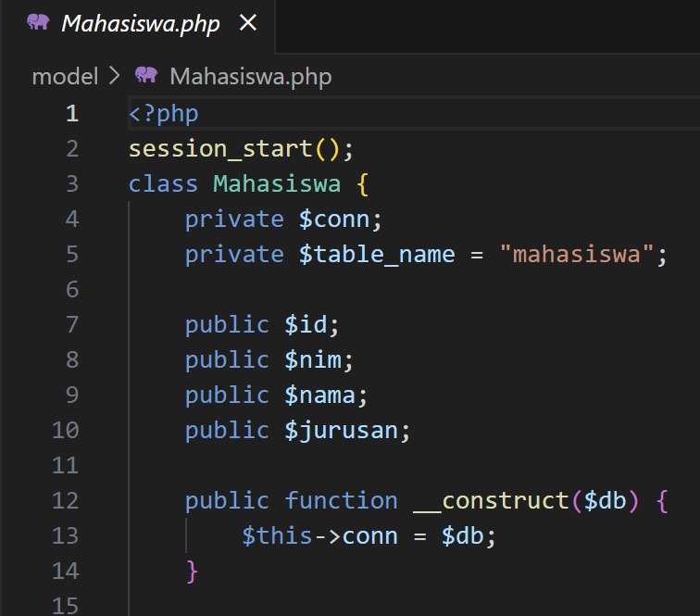The height and width of the screenshot is (616, 700).
Task: Open the model folder breadcrumb
Action: (x=65, y=76)
